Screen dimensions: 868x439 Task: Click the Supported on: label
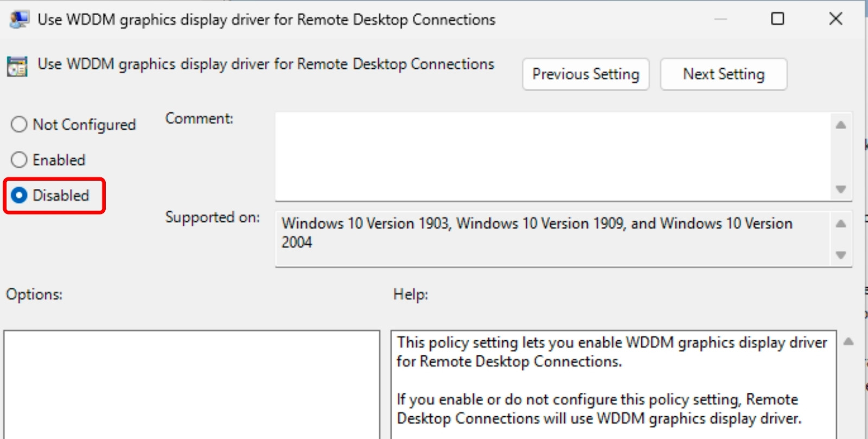click(212, 218)
